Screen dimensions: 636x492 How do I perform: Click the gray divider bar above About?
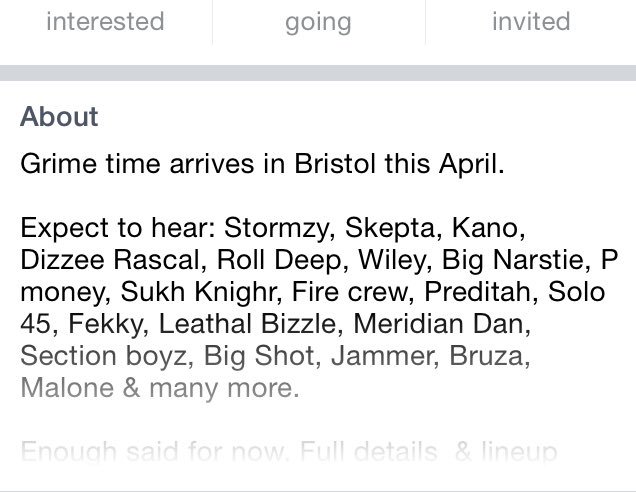coord(318,73)
